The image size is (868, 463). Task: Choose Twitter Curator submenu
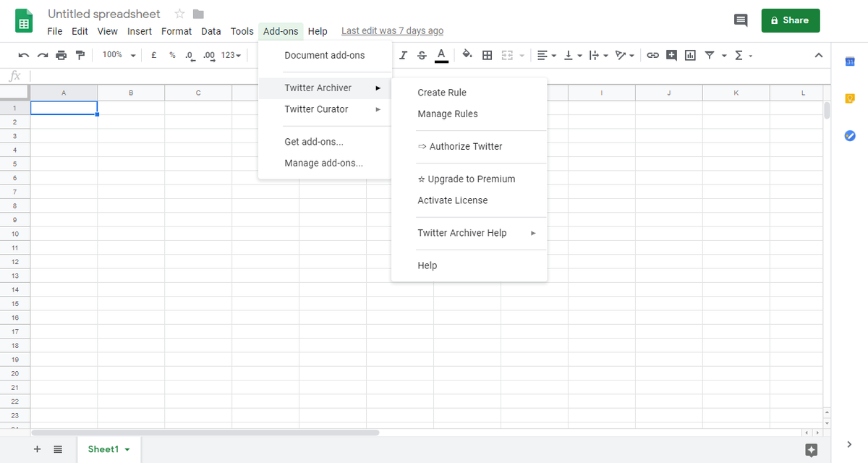coord(325,109)
